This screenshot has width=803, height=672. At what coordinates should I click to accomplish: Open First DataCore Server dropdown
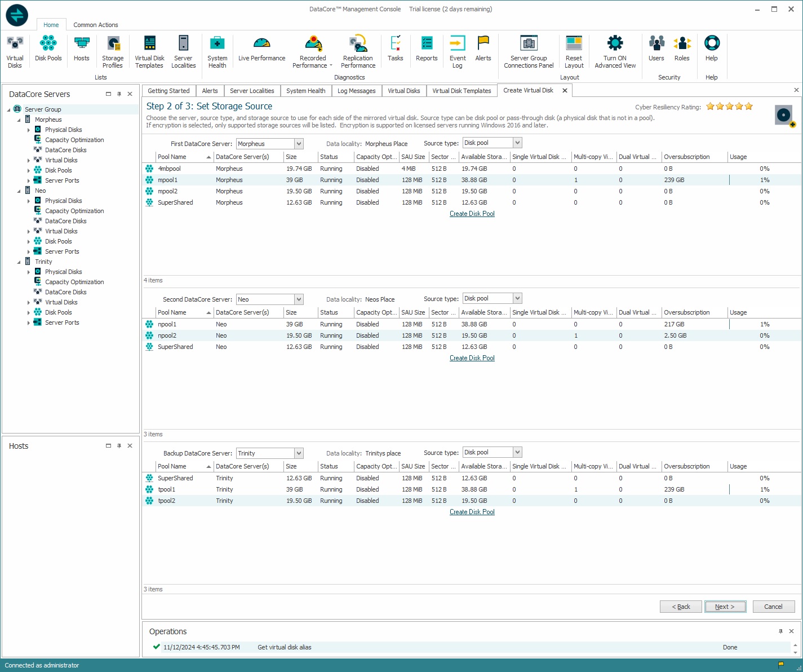pos(299,144)
